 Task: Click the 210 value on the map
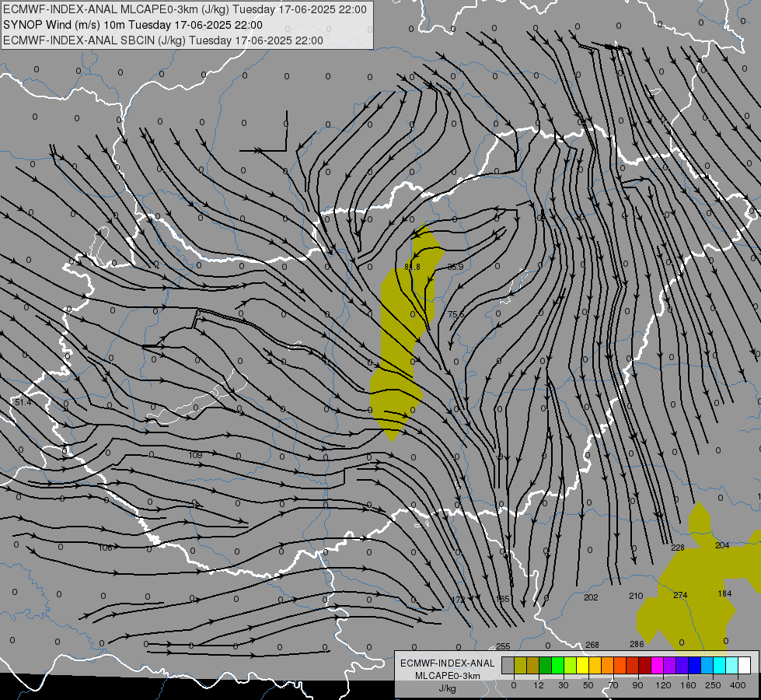[x=636, y=596]
